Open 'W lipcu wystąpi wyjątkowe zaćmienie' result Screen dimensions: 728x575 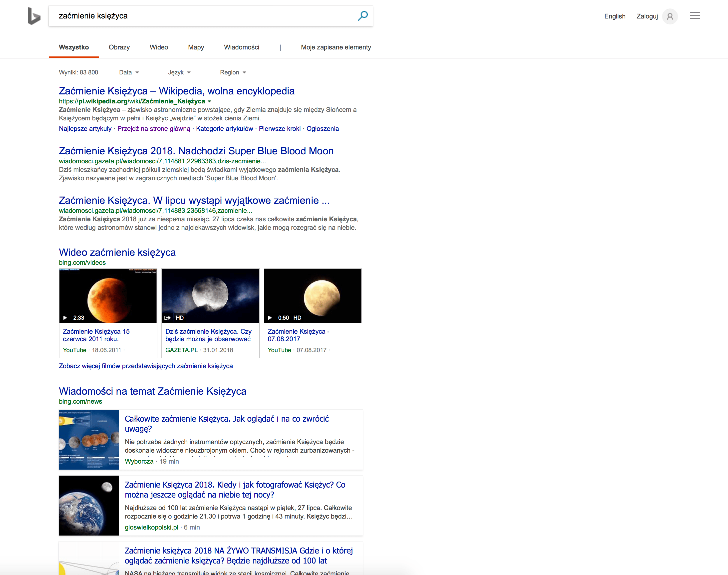(194, 200)
